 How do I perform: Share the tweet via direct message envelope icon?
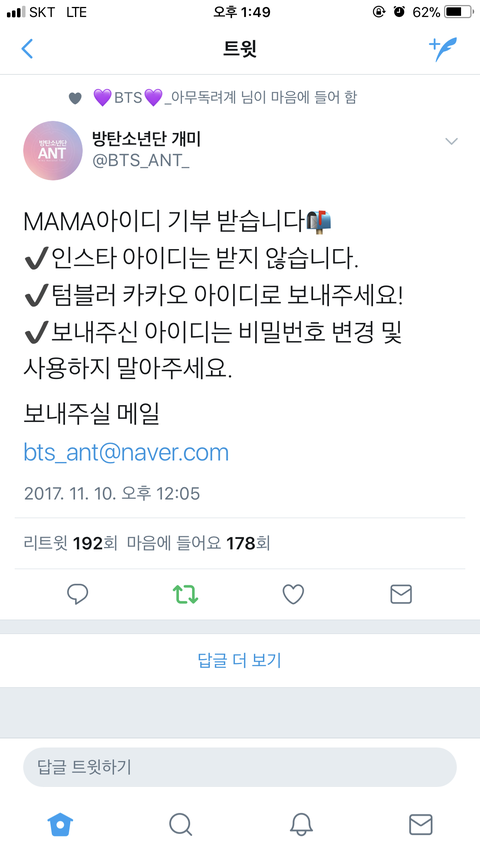point(401,595)
